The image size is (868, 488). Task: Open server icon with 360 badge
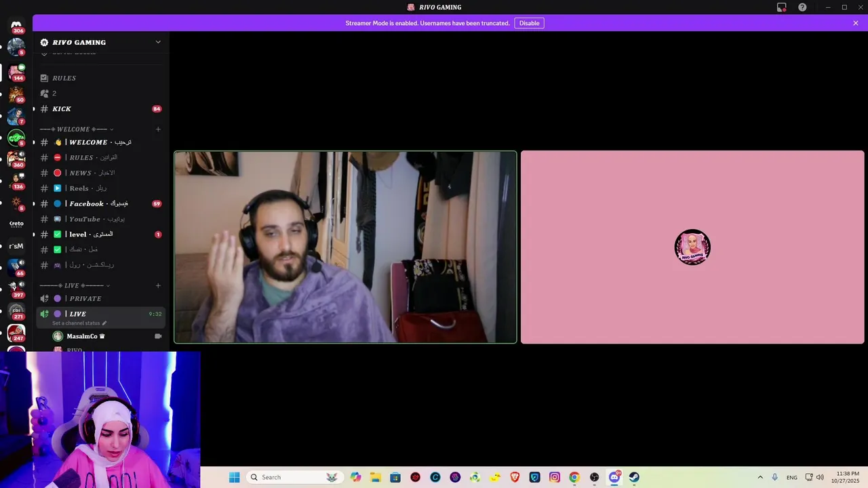[x=16, y=159]
